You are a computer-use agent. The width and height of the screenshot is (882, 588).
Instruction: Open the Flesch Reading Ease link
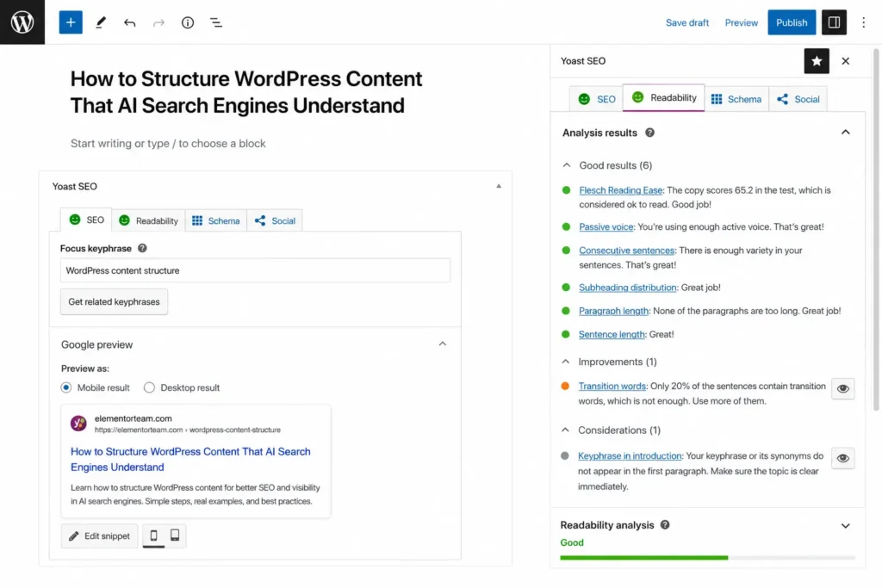(x=620, y=190)
